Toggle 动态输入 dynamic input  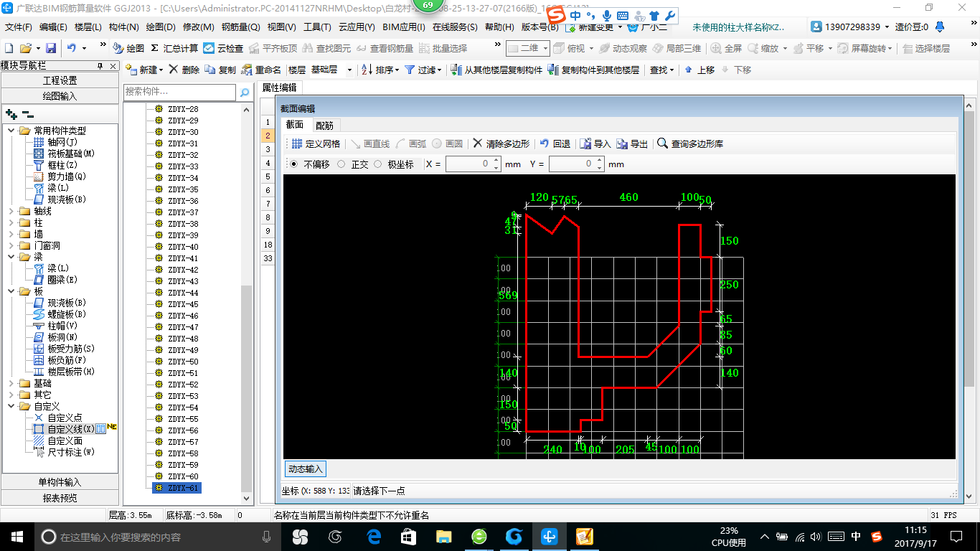[x=306, y=469]
